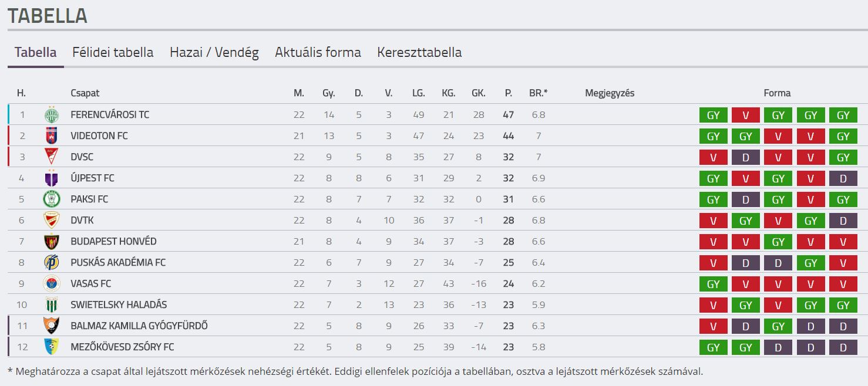Click Újpest's last D form badge
This screenshot has width=868, height=386.
tap(843, 178)
